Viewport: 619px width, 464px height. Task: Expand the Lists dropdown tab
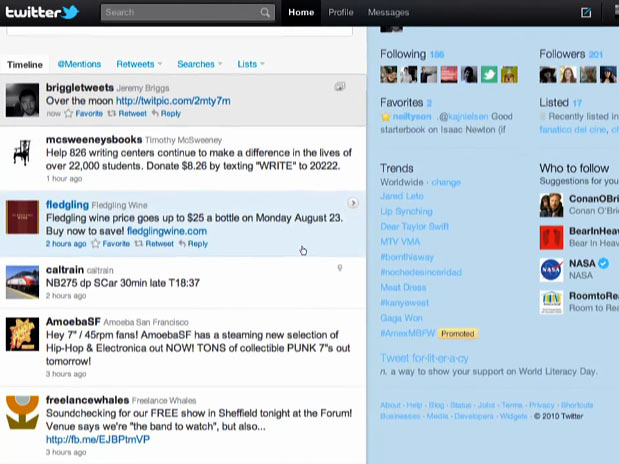pyautogui.click(x=250, y=64)
